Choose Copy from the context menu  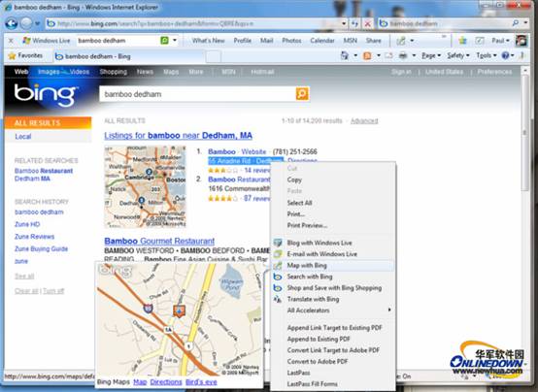tap(332, 180)
